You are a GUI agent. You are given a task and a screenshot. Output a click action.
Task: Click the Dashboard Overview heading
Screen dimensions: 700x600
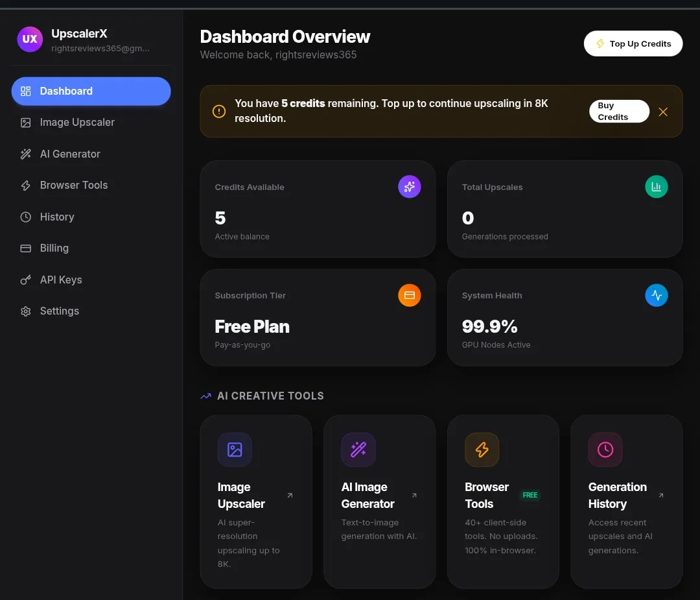(285, 36)
